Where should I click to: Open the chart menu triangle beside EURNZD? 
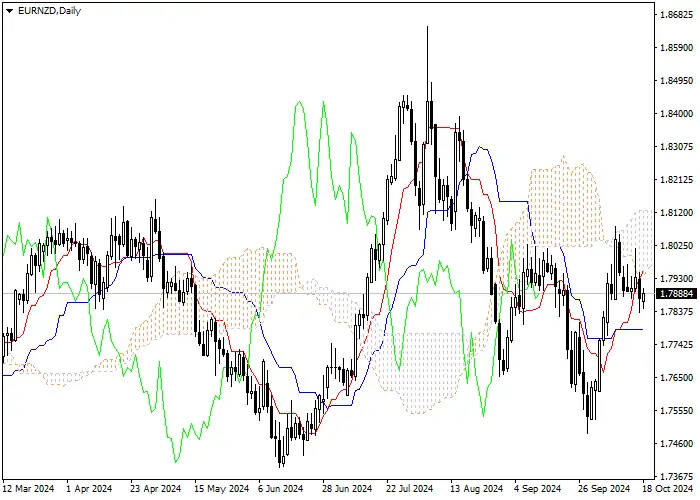(9, 11)
